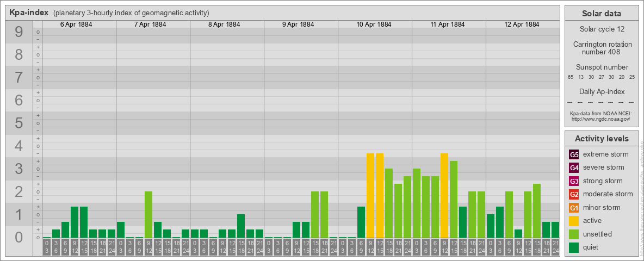
Task: Select the '12 Apr 1884' date header
Action: click(522, 24)
